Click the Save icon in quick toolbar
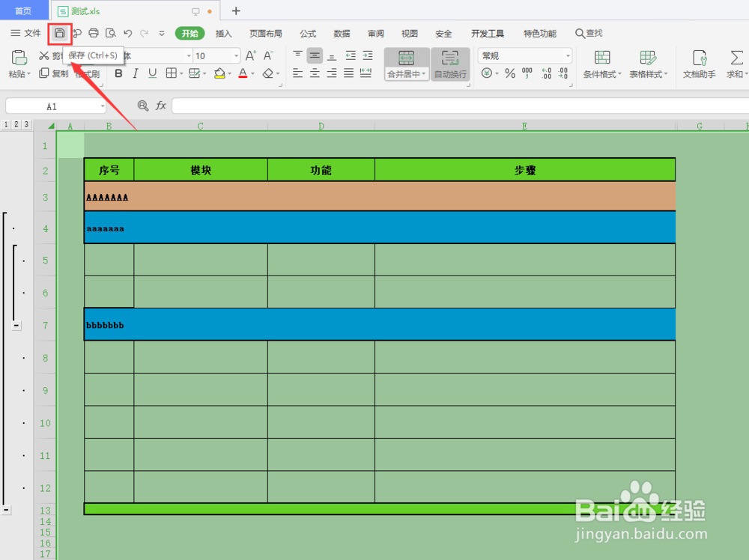 tap(59, 33)
